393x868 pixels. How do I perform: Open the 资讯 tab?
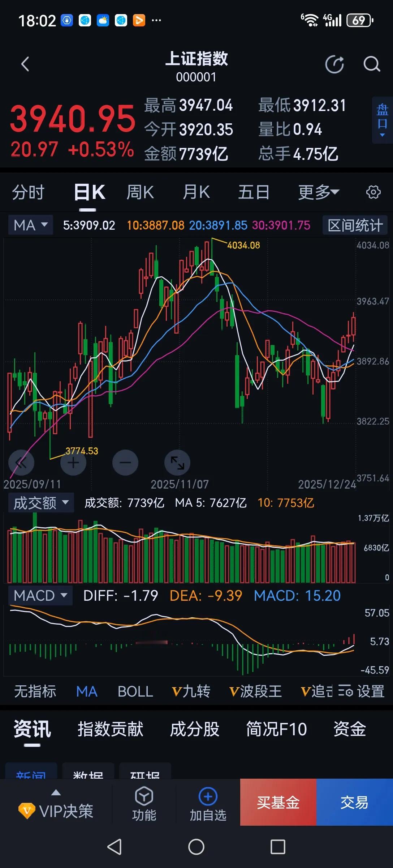[x=32, y=729]
